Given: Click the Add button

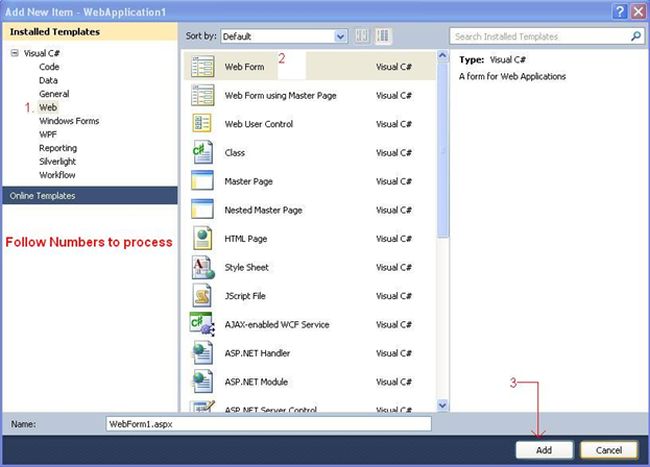Looking at the screenshot, I should [544, 450].
